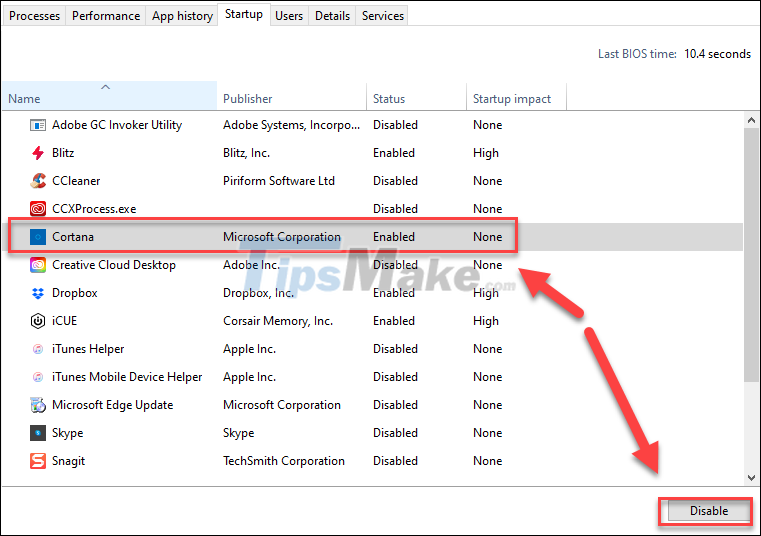Click Last BIOS time value

point(717,54)
